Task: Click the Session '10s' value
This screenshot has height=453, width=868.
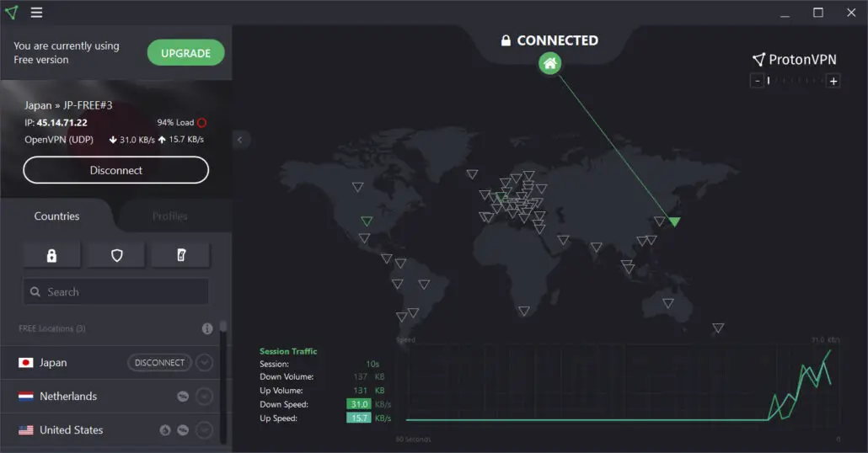Action: [372, 364]
